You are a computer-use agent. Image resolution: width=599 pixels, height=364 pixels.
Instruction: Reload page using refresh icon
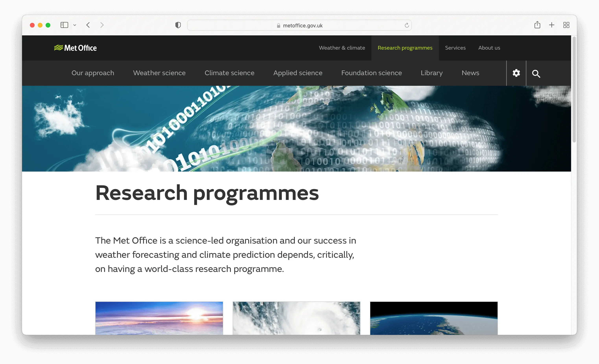[407, 25]
